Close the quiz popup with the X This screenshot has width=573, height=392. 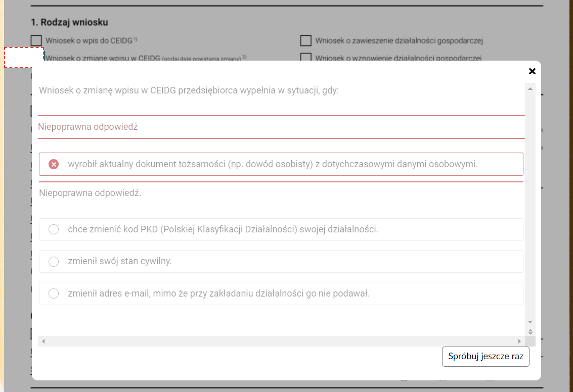[532, 71]
